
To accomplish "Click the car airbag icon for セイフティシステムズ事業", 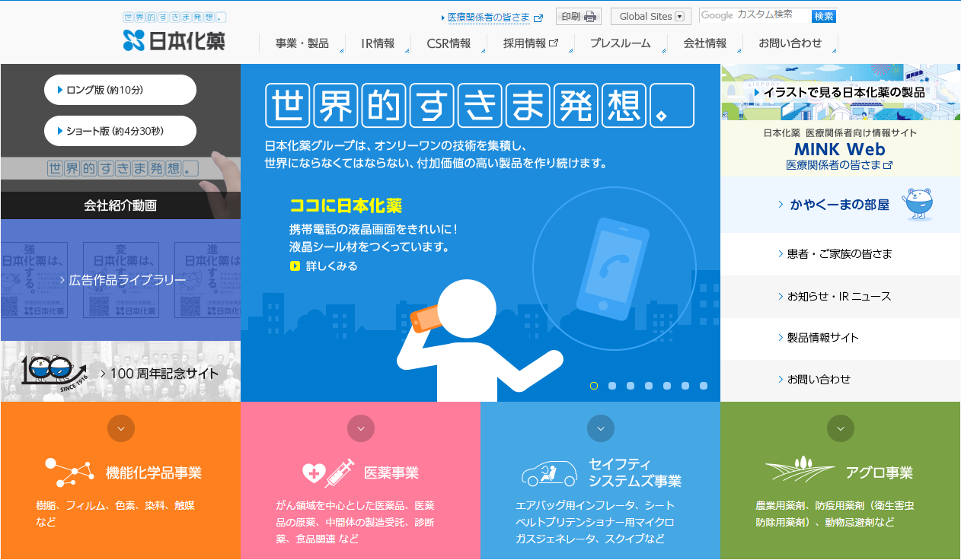I will 550,473.
